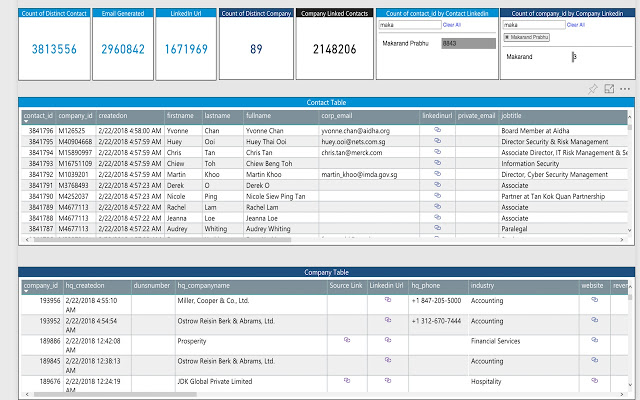This screenshot has height=400, width=640.
Task: Open Miller, Cooper & Co. website link icon
Action: pos(594,299)
